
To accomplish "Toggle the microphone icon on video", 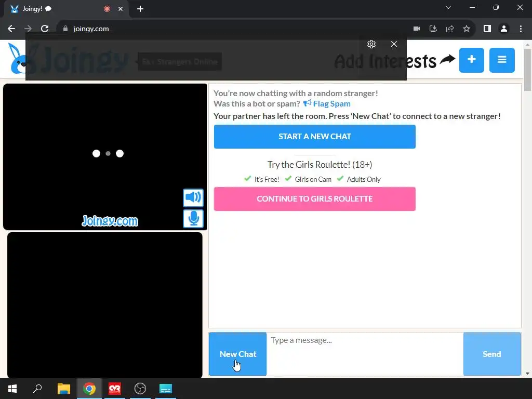I will coord(193,219).
